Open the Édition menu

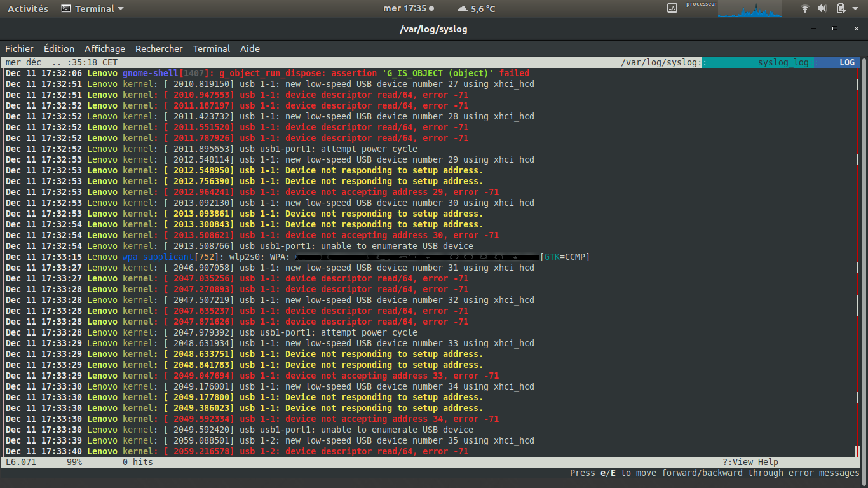(59, 49)
